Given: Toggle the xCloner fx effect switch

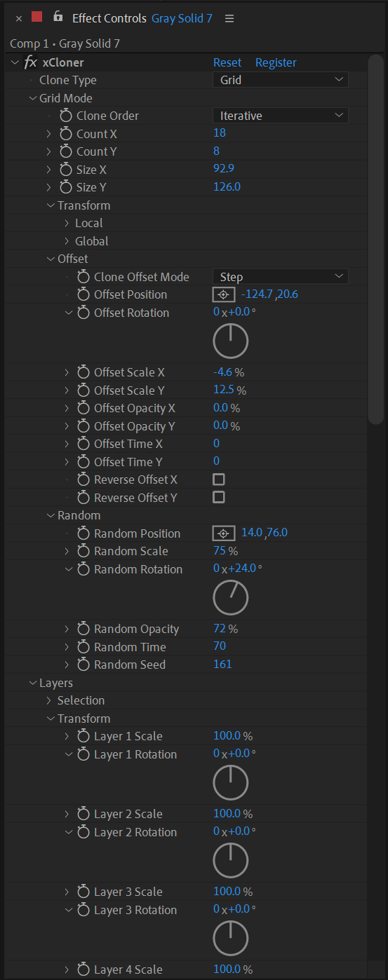Looking at the screenshot, I should (x=31, y=62).
